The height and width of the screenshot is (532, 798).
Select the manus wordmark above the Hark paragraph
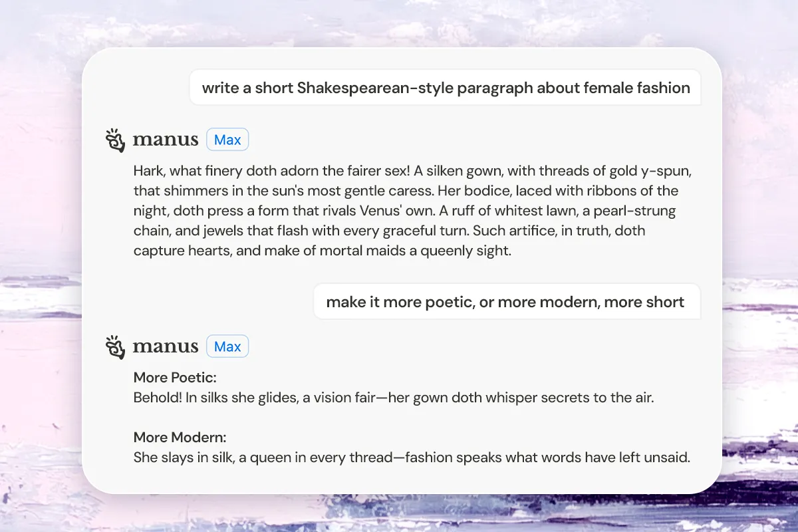click(x=166, y=140)
